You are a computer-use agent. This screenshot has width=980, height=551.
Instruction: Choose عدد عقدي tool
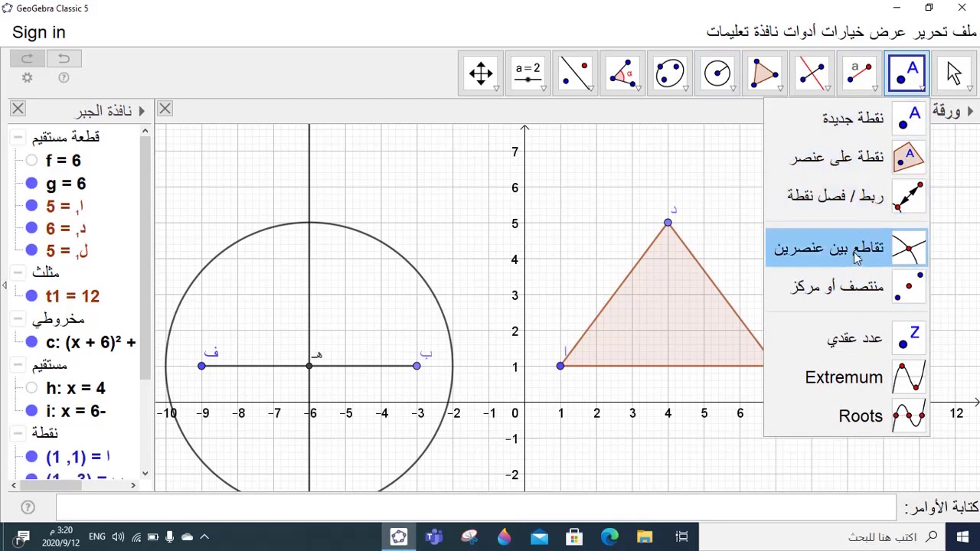tap(847, 337)
